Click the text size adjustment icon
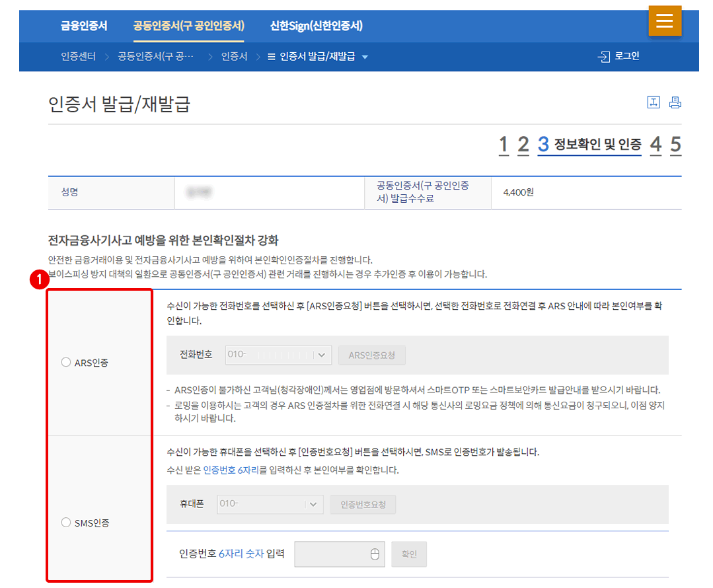 coord(654,102)
